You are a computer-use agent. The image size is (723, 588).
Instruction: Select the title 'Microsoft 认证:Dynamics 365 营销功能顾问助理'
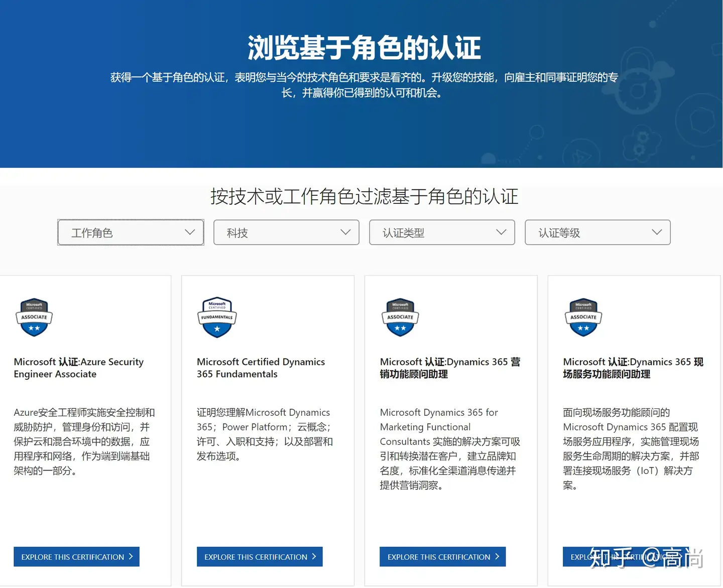(x=450, y=368)
